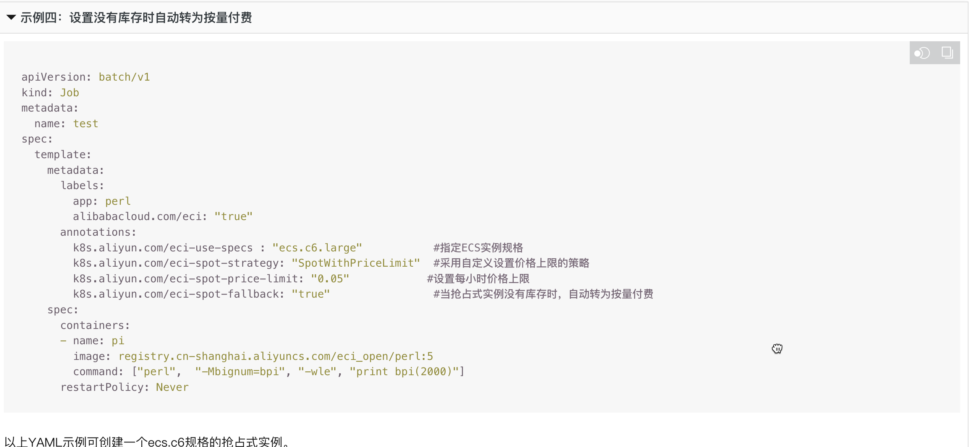Click the Job kind value

(70, 93)
